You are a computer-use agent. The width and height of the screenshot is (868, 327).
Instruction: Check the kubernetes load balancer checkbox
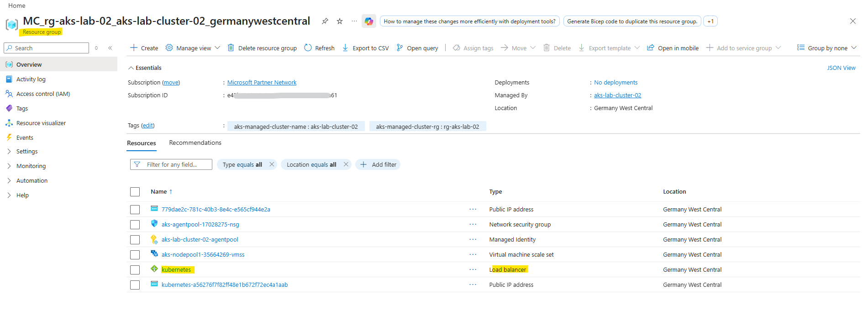click(135, 270)
